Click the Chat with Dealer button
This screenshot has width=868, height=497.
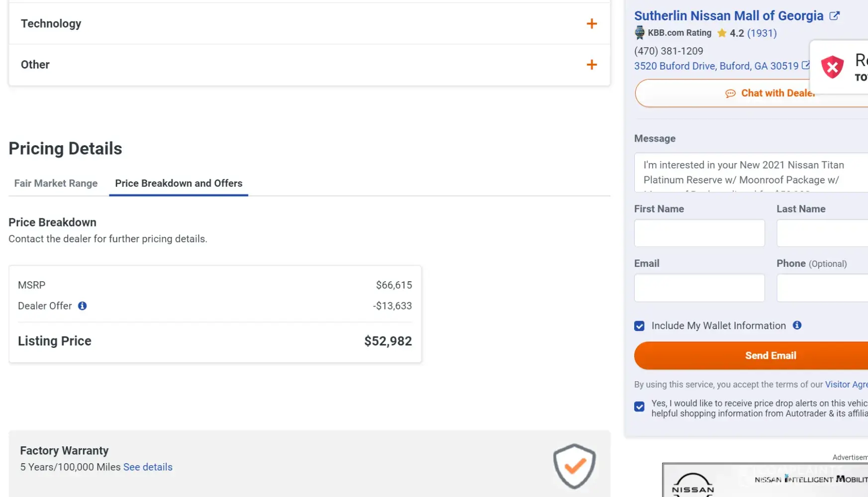tap(770, 93)
